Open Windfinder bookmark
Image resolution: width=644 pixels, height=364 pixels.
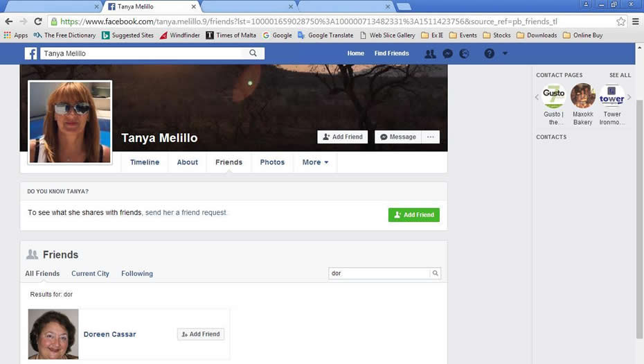179,35
